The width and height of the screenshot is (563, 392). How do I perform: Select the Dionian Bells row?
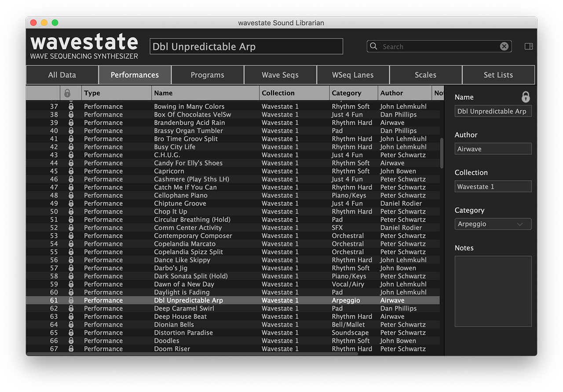(233, 324)
